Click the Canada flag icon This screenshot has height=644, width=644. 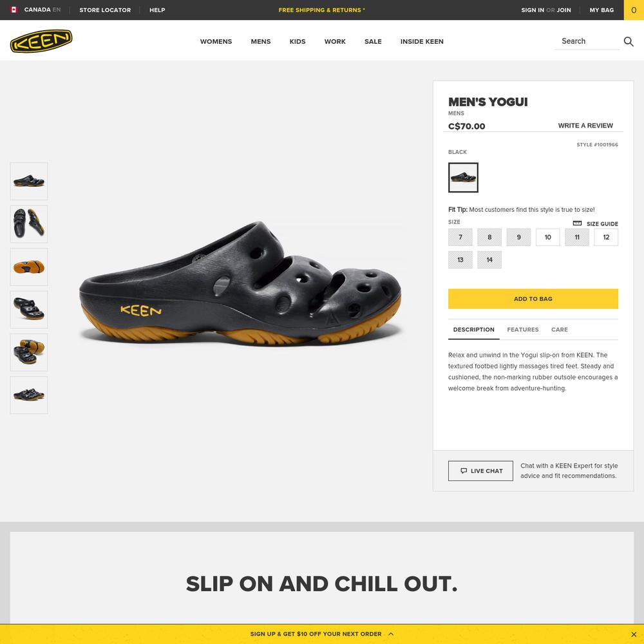click(14, 10)
